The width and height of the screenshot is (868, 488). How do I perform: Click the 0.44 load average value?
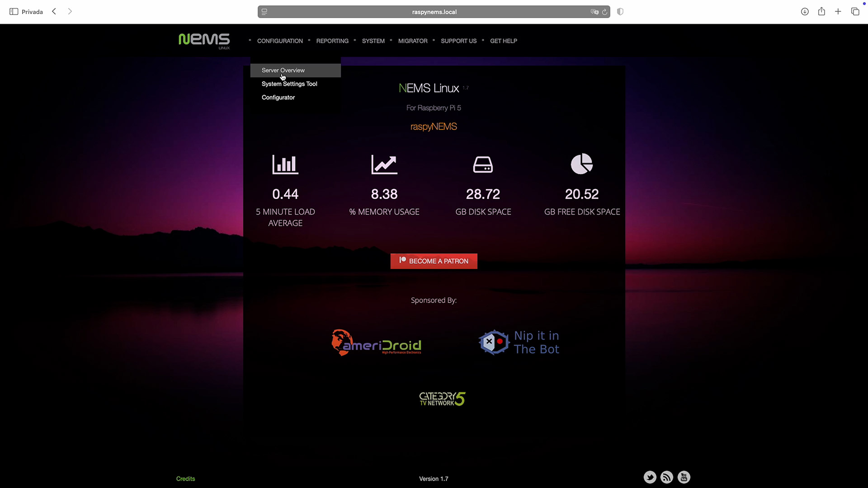[x=285, y=194]
